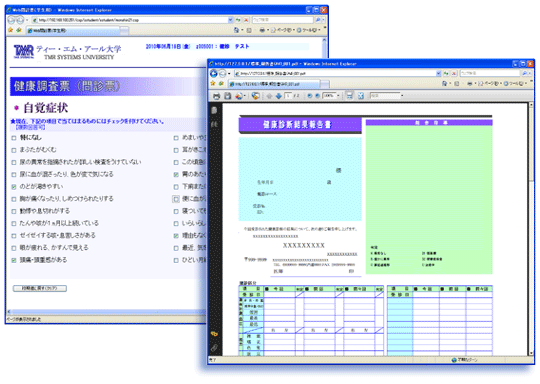540x384 pixels.
Task: Open address bar dropdown in questionnaire window
Action: pyautogui.click(x=230, y=20)
